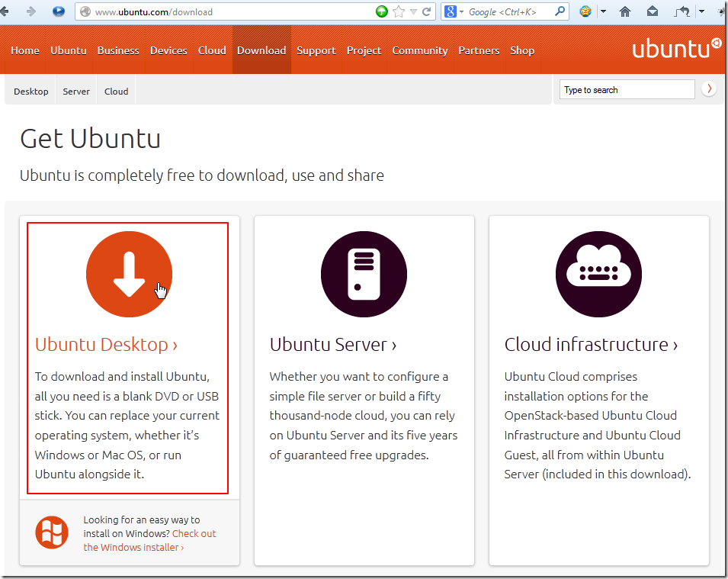Open the Partners nav item

coord(479,50)
